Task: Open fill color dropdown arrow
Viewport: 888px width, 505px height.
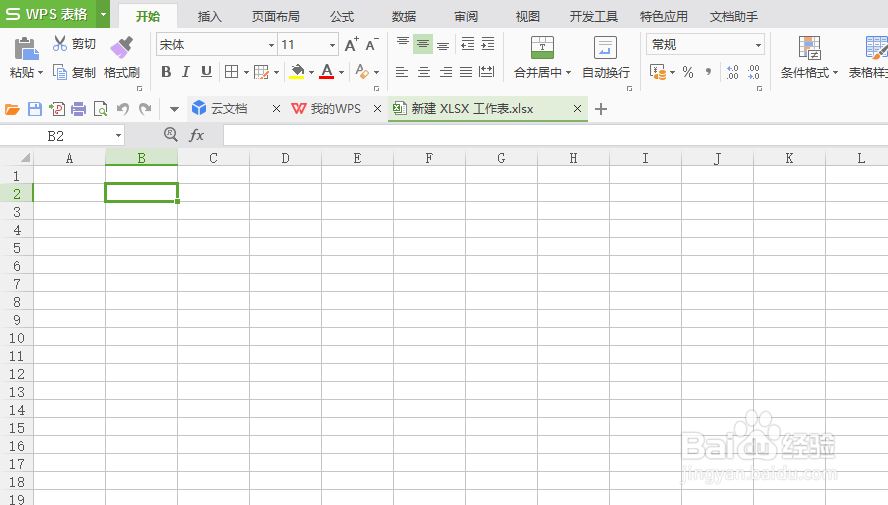Action: click(311, 72)
